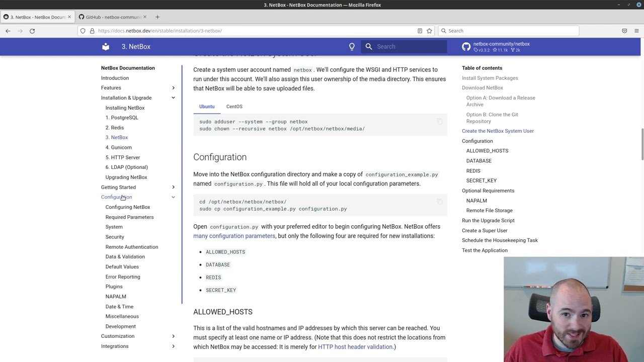Jump to Schedule the Housekeeping Task section

pos(500,240)
